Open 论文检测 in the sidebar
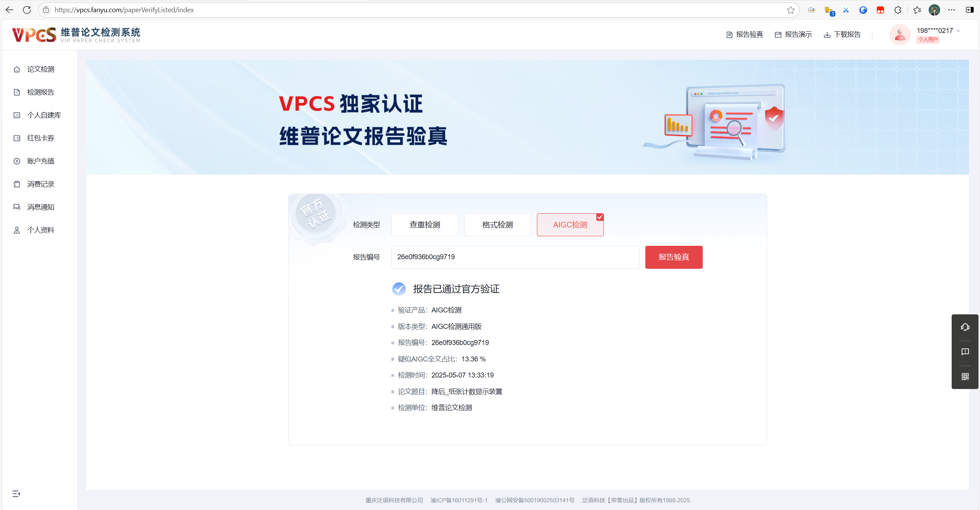The image size is (980, 510). (x=41, y=69)
